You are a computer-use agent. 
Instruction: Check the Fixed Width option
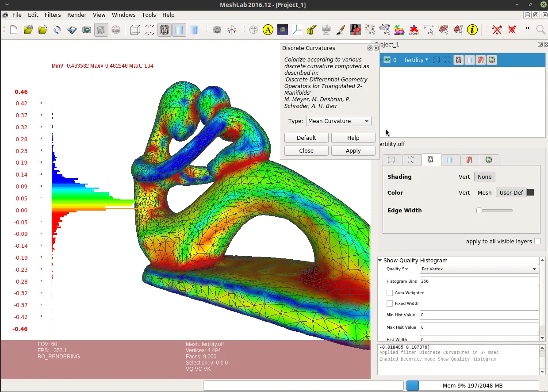(390, 304)
